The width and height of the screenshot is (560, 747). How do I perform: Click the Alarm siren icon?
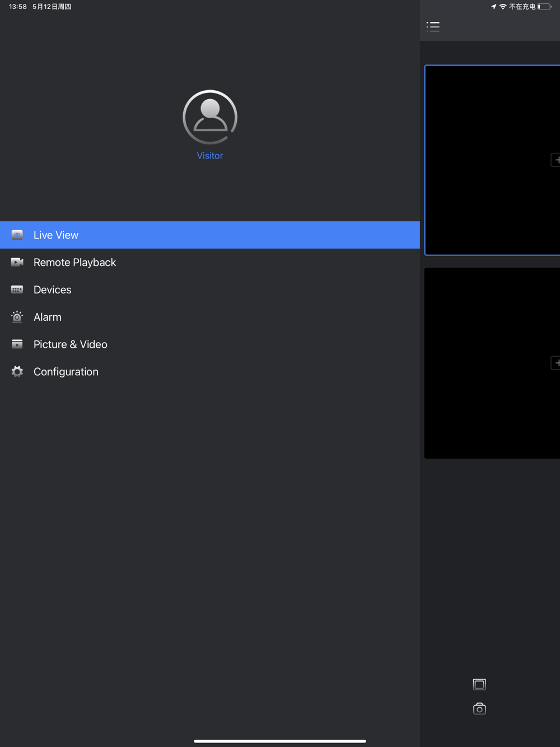(x=17, y=317)
